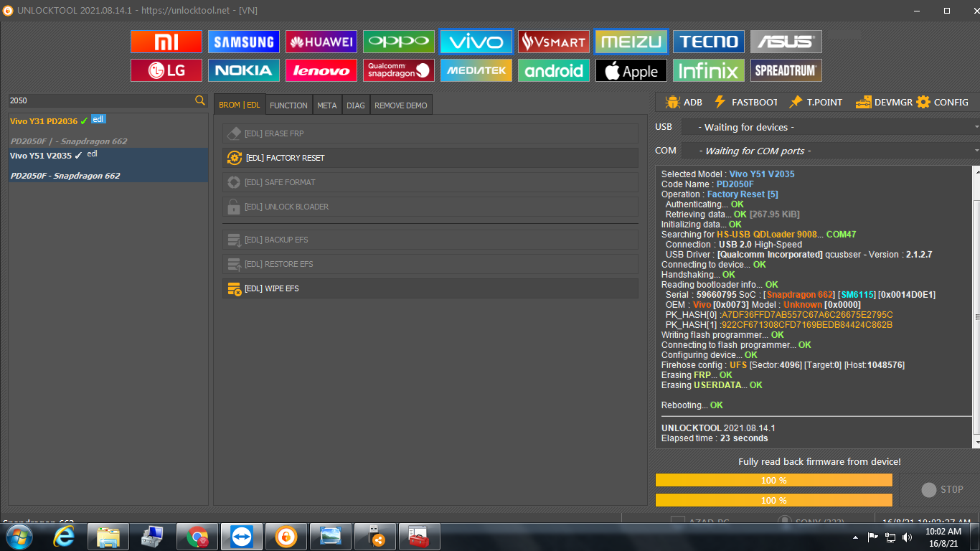
Task: Open the T.POINT test point viewer
Action: tap(816, 103)
